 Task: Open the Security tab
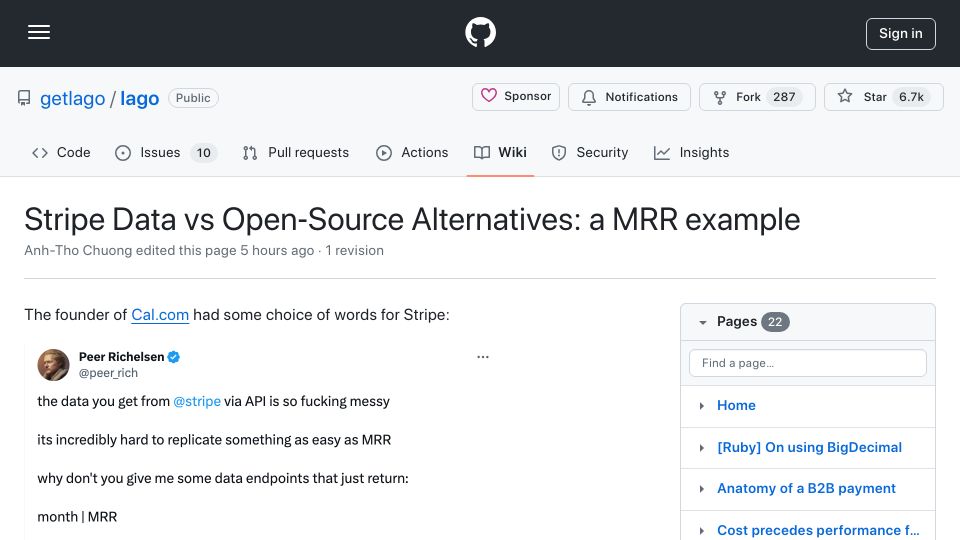pos(590,152)
